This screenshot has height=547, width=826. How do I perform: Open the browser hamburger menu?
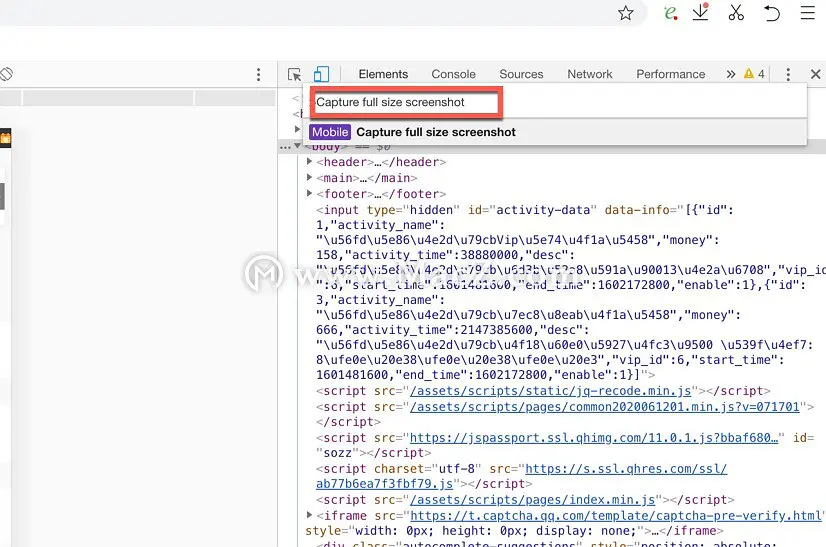pos(808,13)
